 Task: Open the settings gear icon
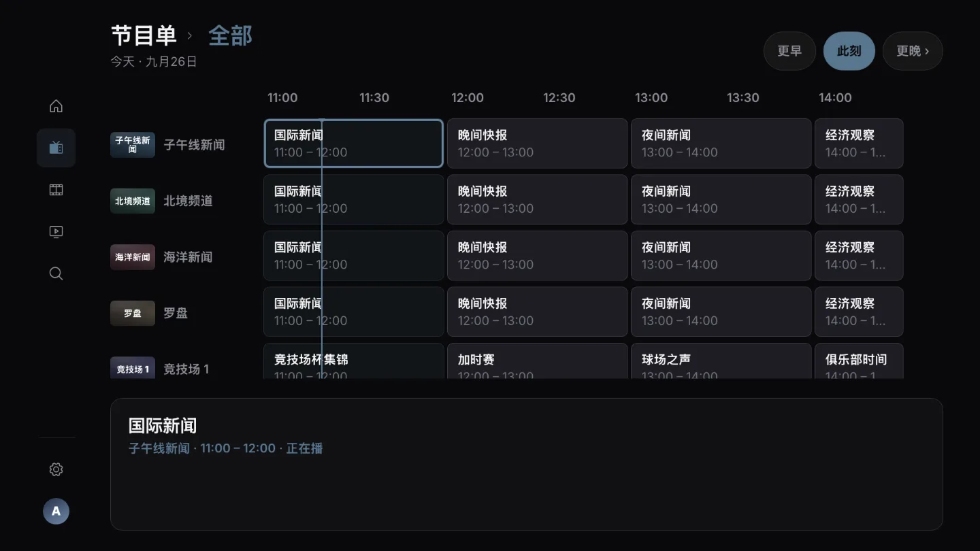[56, 469]
